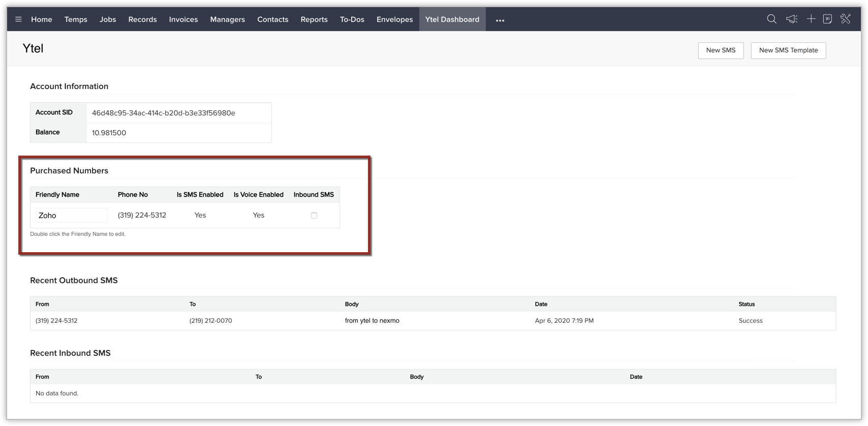Enable Inbound SMS checkbox for Zoho number
The width and height of the screenshot is (868, 426).
tap(314, 216)
